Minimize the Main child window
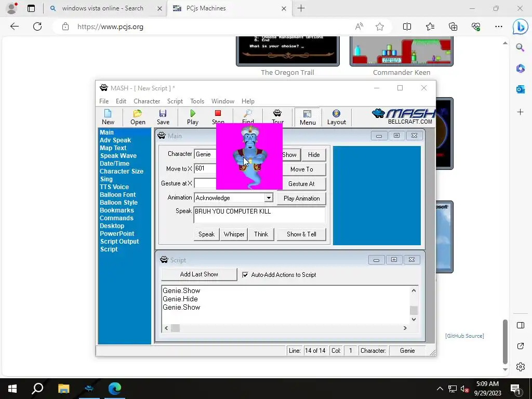The width and height of the screenshot is (532, 399). [x=379, y=136]
